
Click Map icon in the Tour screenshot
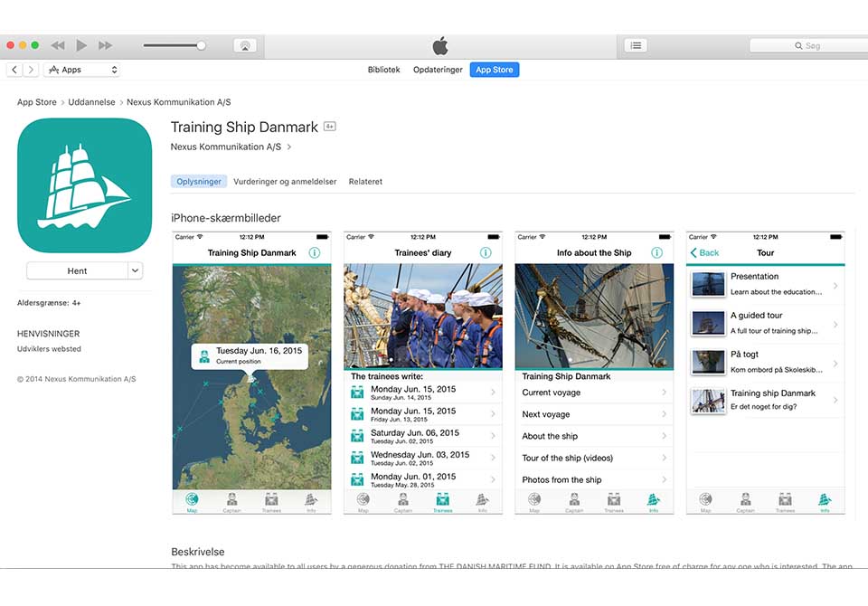click(705, 502)
